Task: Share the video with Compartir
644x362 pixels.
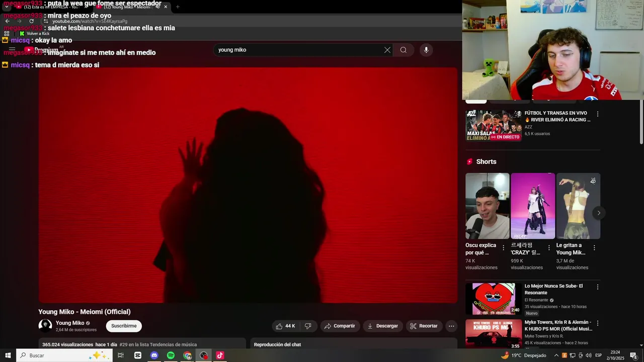Action: pyautogui.click(x=340, y=326)
